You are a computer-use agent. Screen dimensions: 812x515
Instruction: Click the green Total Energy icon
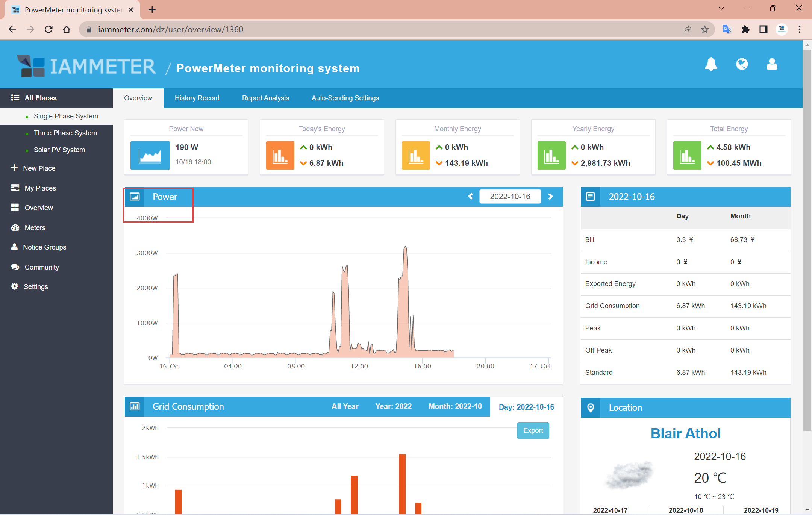click(x=687, y=155)
